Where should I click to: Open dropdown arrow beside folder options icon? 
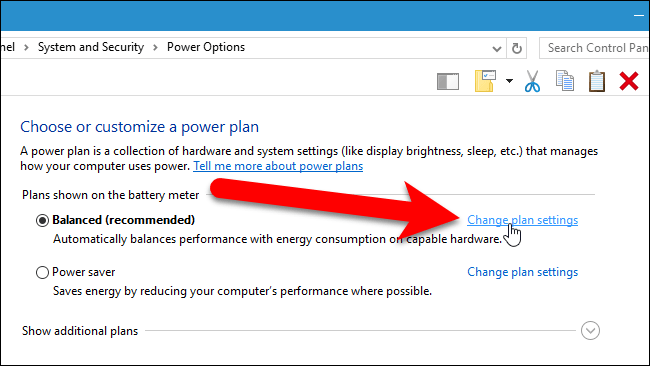pyautogui.click(x=509, y=81)
